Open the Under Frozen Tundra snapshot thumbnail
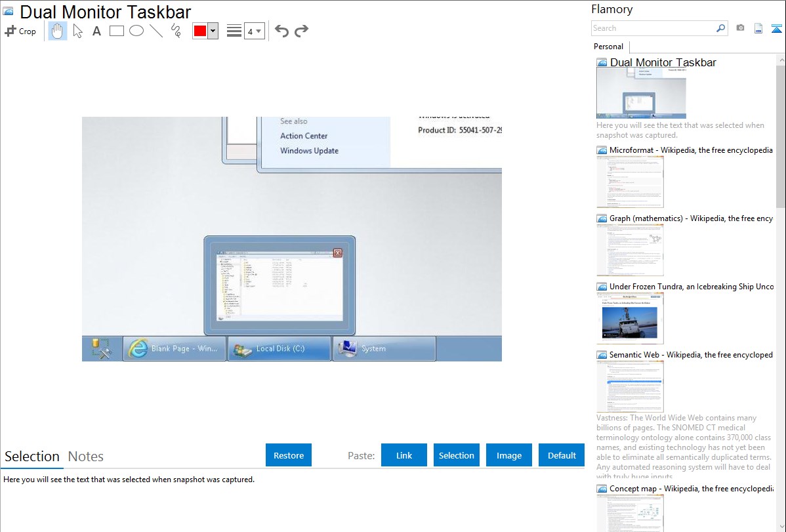The image size is (786, 532). 630,318
